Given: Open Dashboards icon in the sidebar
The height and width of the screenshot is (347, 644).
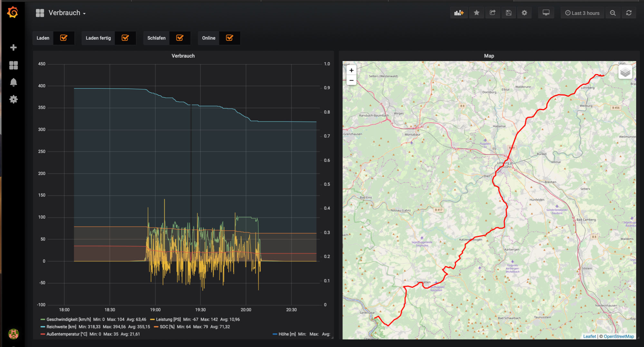Looking at the screenshot, I should pos(13,65).
